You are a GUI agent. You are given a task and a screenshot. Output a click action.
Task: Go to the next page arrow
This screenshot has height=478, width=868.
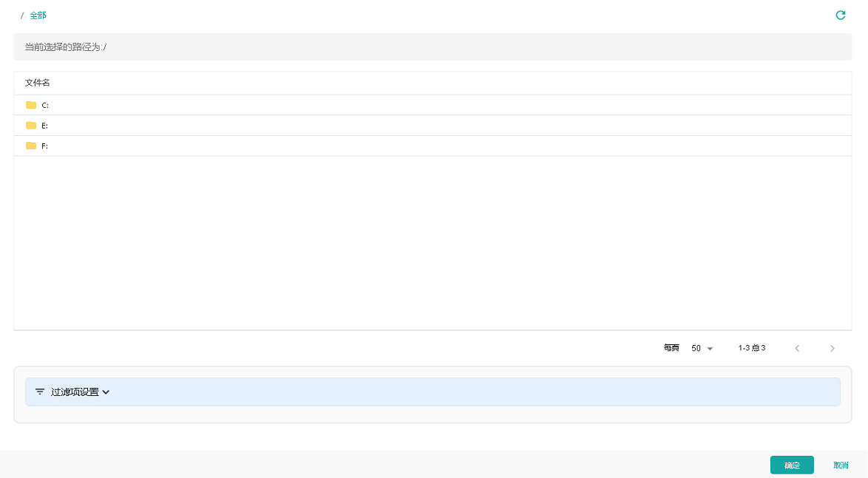tap(833, 348)
